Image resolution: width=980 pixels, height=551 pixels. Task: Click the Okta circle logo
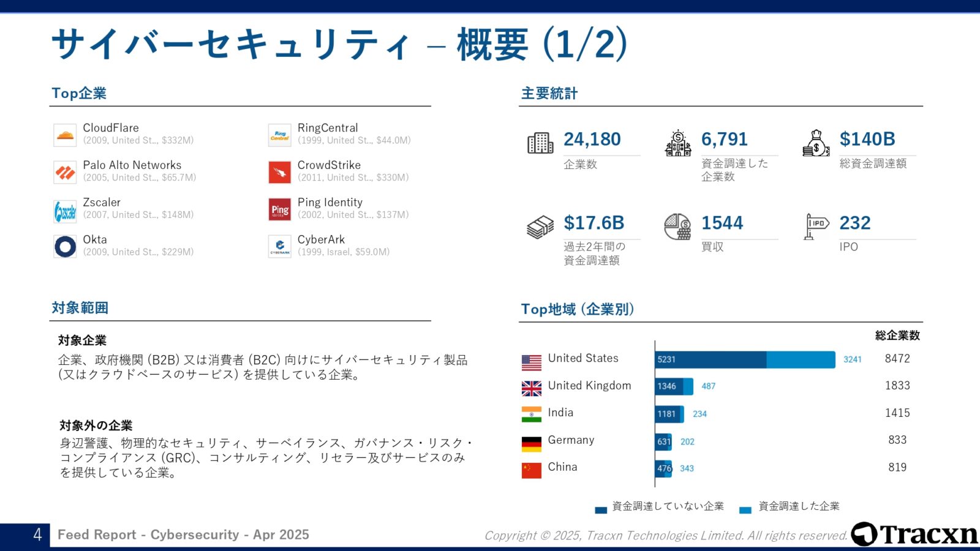65,247
